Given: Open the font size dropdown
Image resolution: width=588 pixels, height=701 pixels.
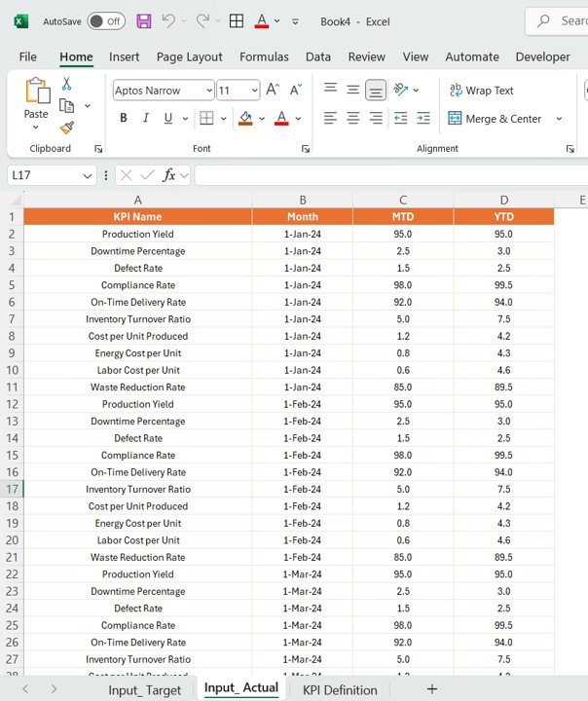Looking at the screenshot, I should tap(254, 91).
